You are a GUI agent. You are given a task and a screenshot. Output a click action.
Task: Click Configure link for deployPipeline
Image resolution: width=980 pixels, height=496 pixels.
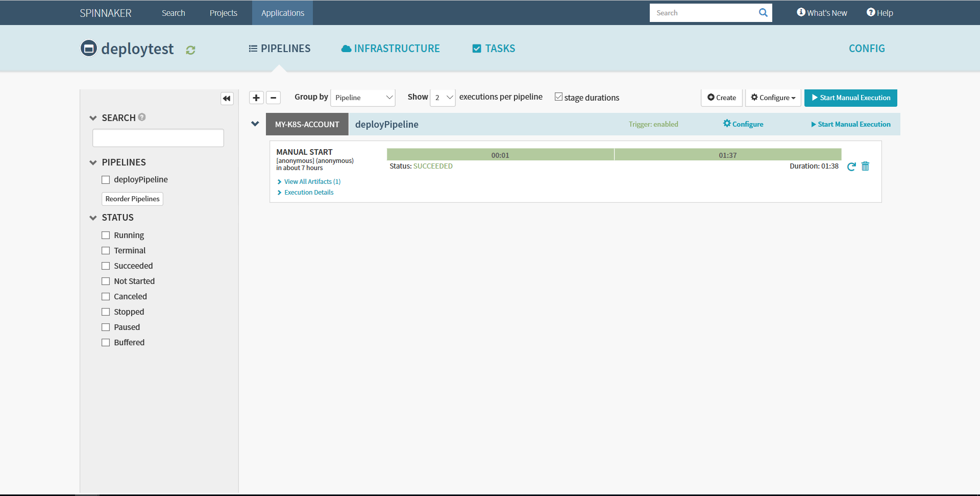743,124
